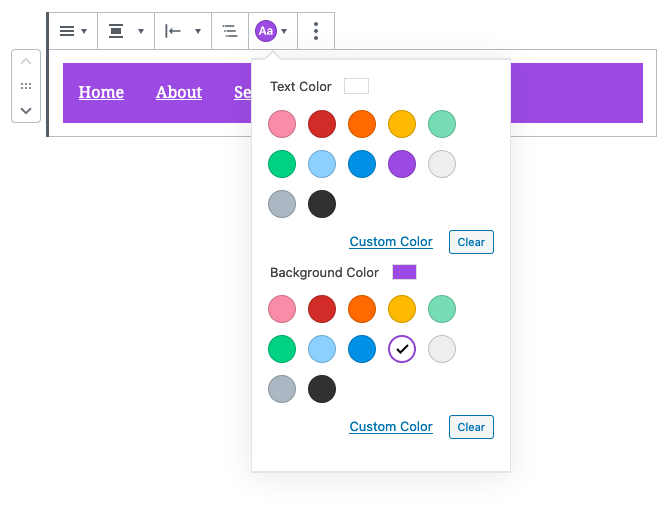Open Custom Color under Text Color
The height and width of the screenshot is (507, 670).
[391, 242]
